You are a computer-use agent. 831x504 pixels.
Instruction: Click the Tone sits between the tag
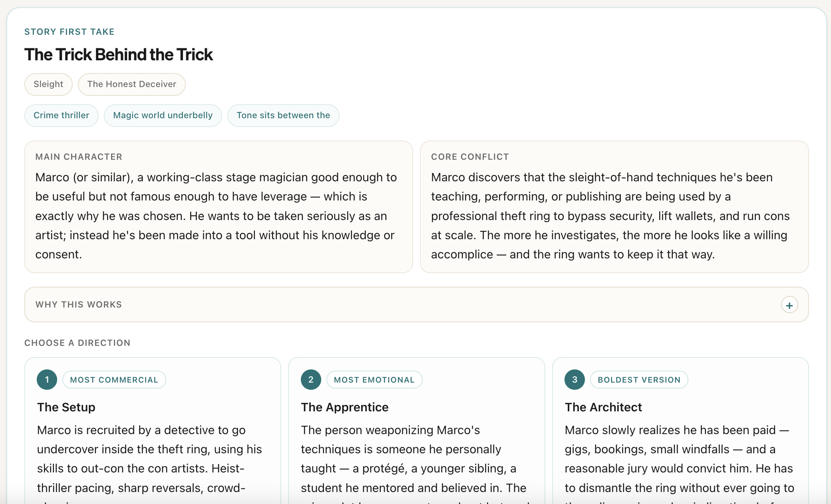tap(283, 115)
